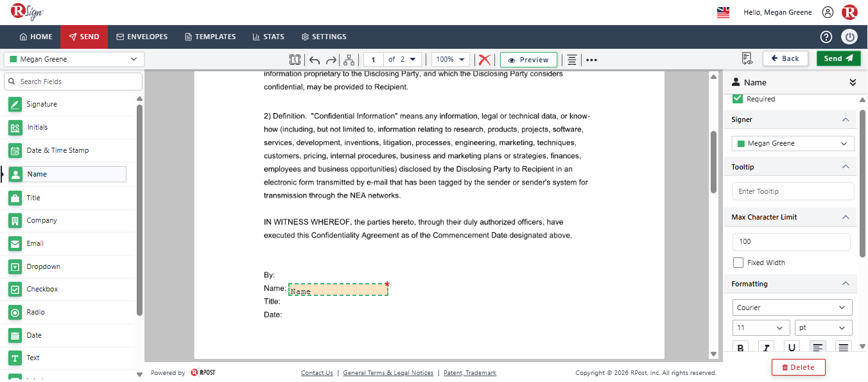The width and height of the screenshot is (868, 382).
Task: Click the Preview button
Action: click(x=528, y=60)
